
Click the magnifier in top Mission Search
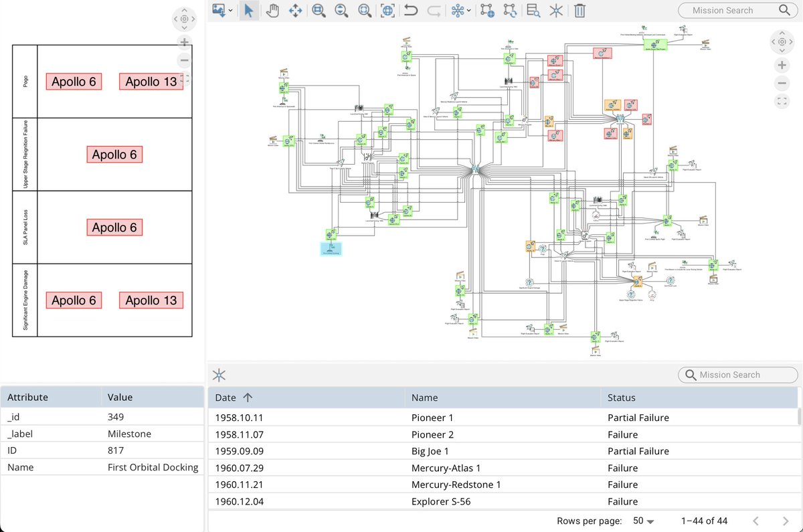(785, 10)
